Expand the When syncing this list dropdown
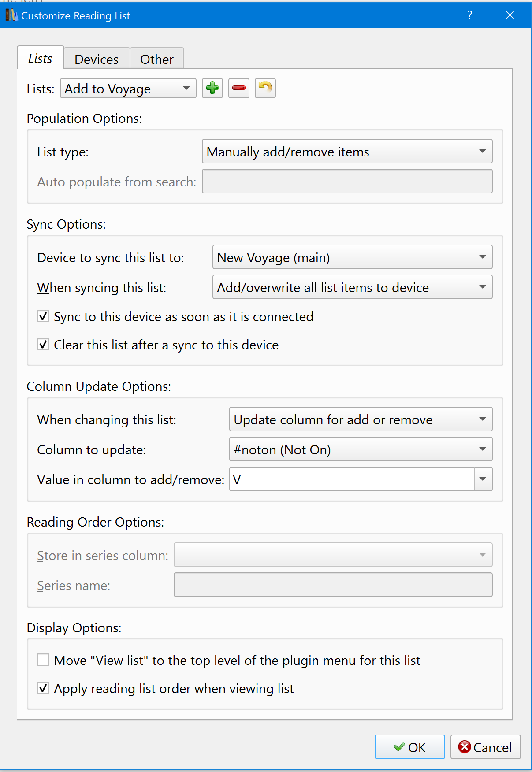The width and height of the screenshot is (532, 772). click(352, 287)
